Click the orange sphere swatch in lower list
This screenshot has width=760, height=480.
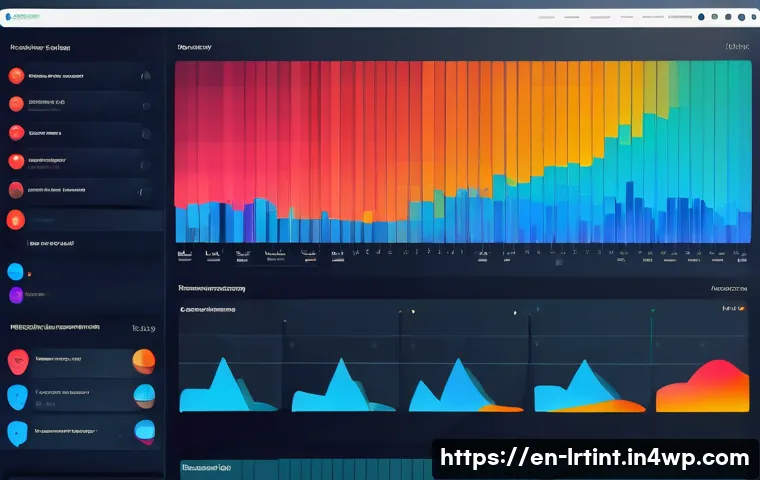click(144, 360)
